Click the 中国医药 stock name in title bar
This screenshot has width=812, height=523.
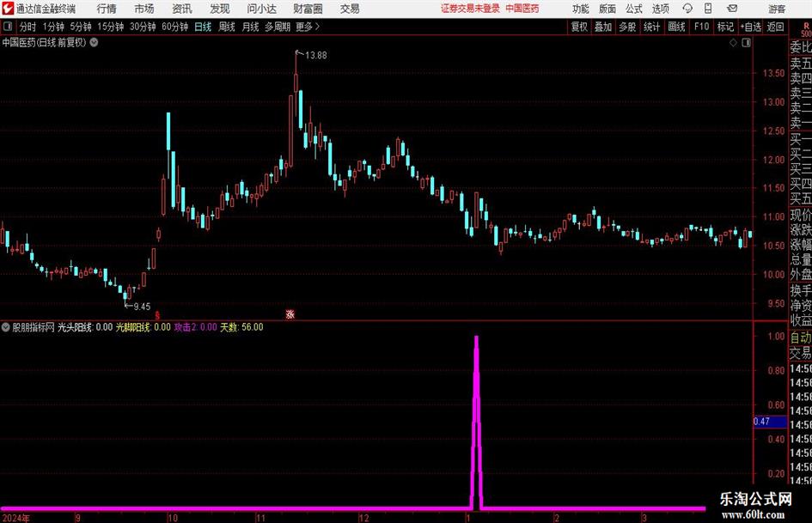[x=522, y=9]
